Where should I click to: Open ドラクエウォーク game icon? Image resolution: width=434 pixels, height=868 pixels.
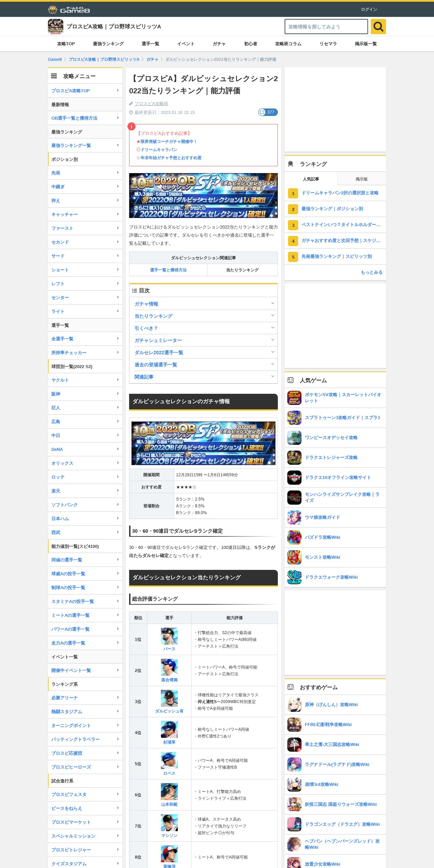point(294,577)
